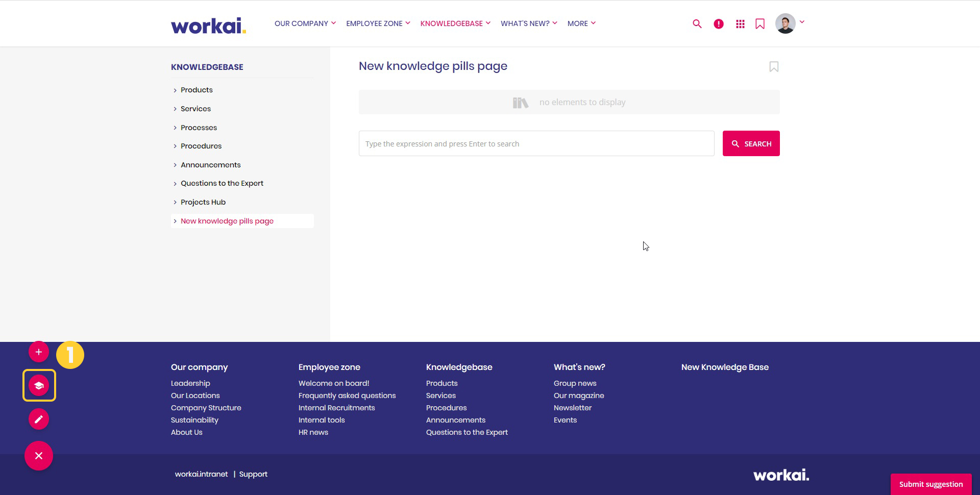Viewport: 980px width, 495px height.
Task: Expand the Procedures sidebar chevron
Action: (x=175, y=146)
